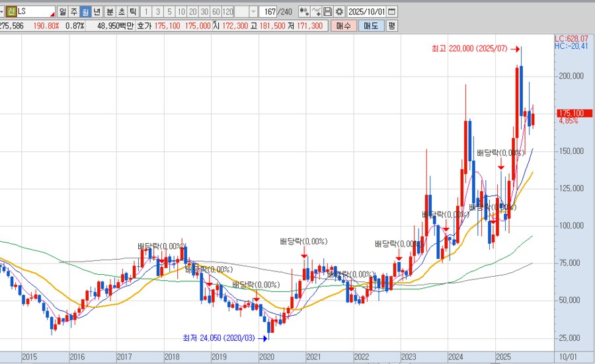The height and width of the screenshot is (364, 595).
Task: Open the dropdown arrow left of stock badge
Action: (x=3, y=12)
